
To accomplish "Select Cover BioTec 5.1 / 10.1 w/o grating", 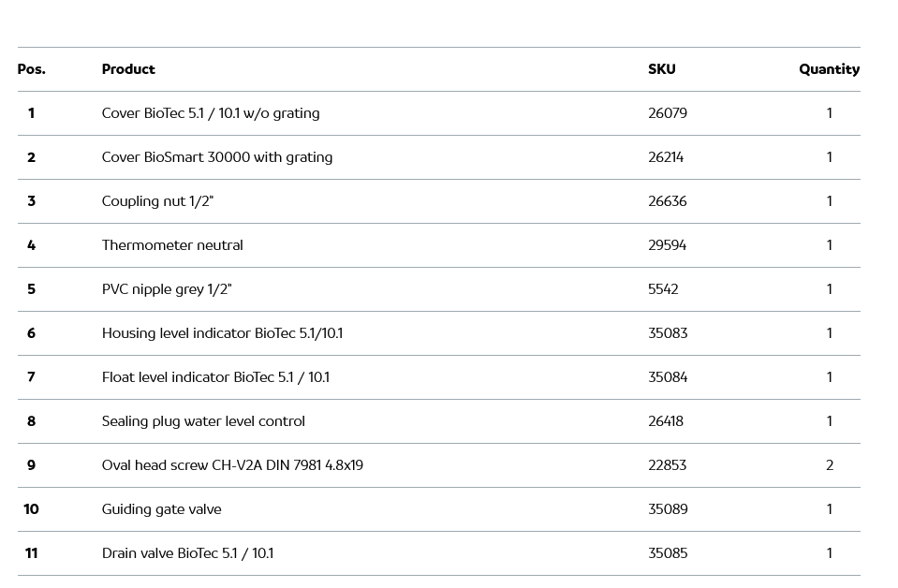I will [211, 113].
